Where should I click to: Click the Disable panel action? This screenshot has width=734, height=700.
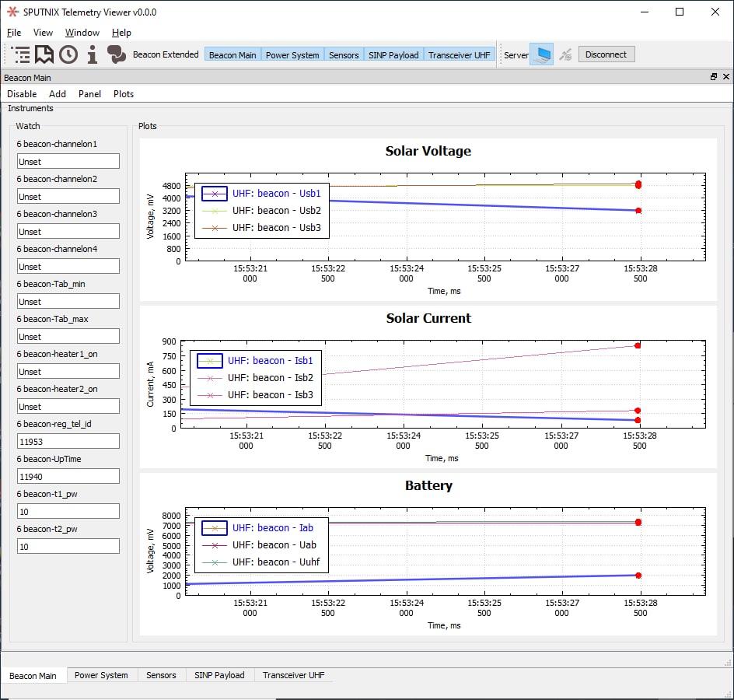(x=22, y=94)
